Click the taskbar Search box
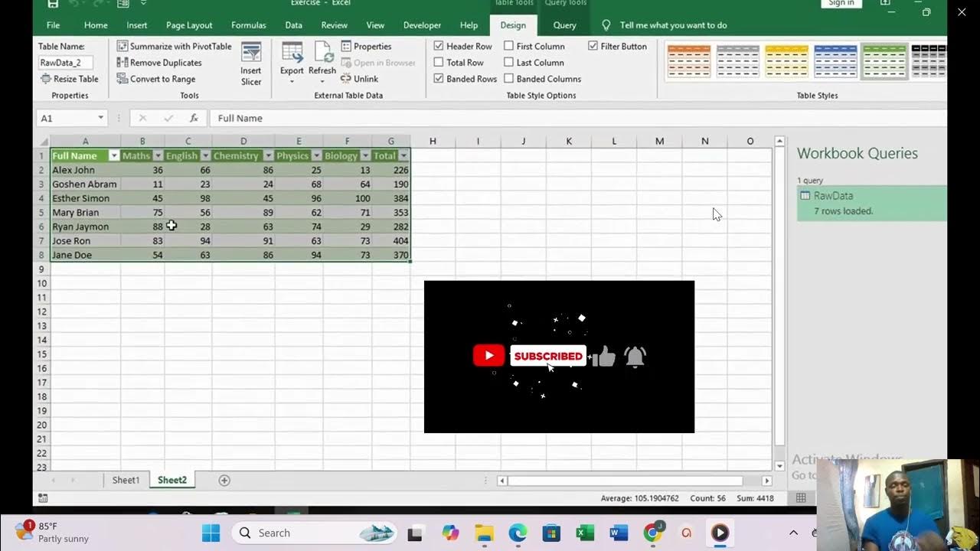This screenshot has width=980, height=551. [314, 533]
